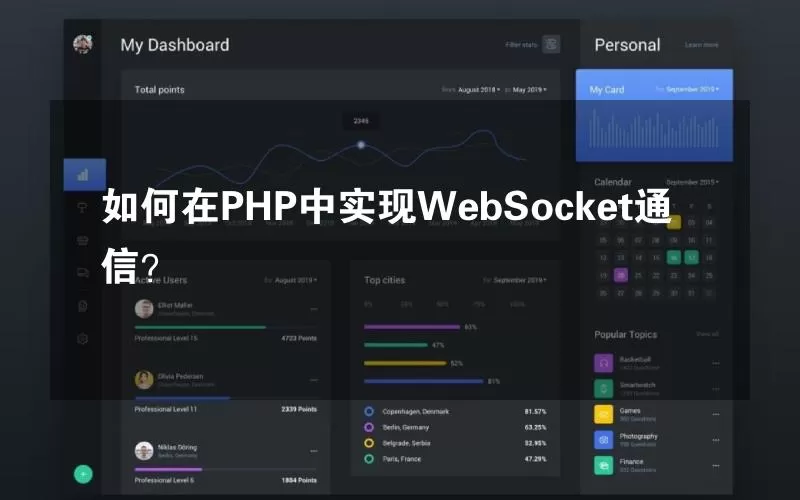Open options menu for Games topic

(716, 414)
